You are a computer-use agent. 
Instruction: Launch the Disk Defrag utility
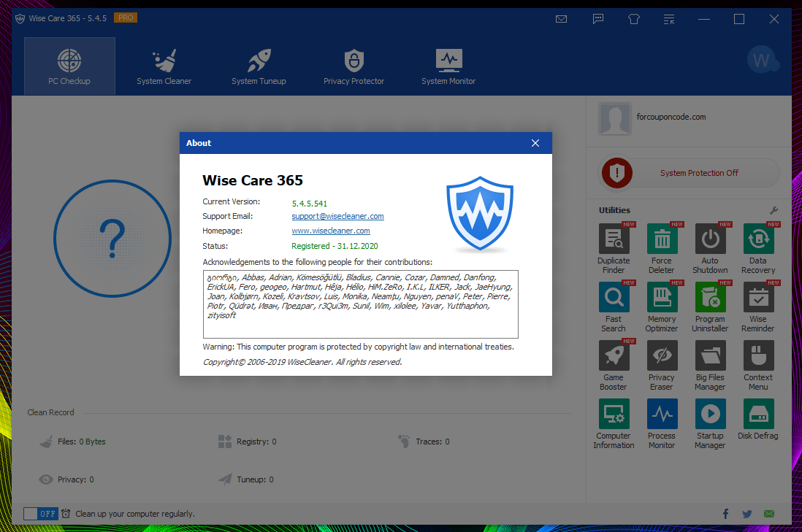(758, 419)
